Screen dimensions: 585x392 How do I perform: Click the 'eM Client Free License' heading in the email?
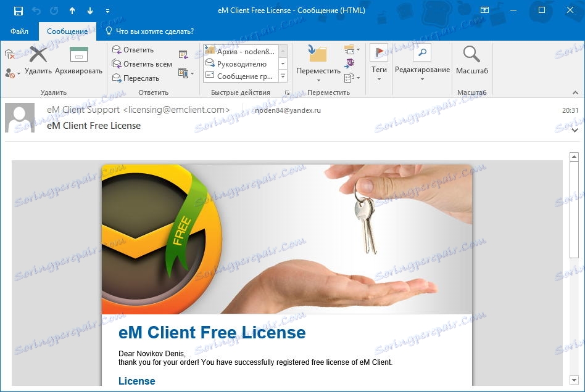coord(212,332)
